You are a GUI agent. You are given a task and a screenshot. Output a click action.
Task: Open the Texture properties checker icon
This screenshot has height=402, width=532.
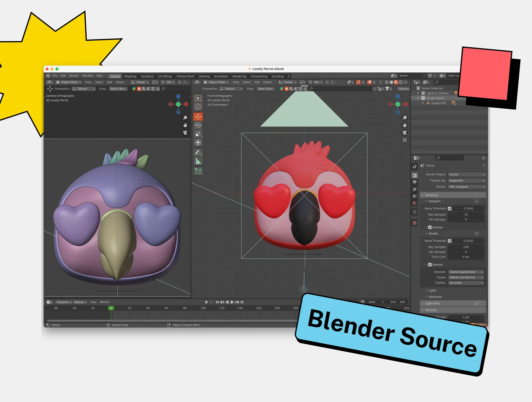click(x=415, y=223)
